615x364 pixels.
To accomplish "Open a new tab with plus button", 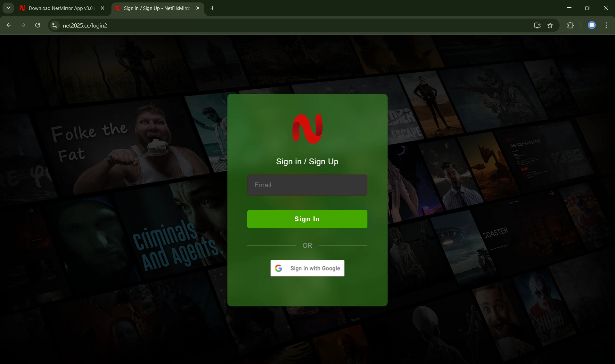I will pyautogui.click(x=212, y=8).
